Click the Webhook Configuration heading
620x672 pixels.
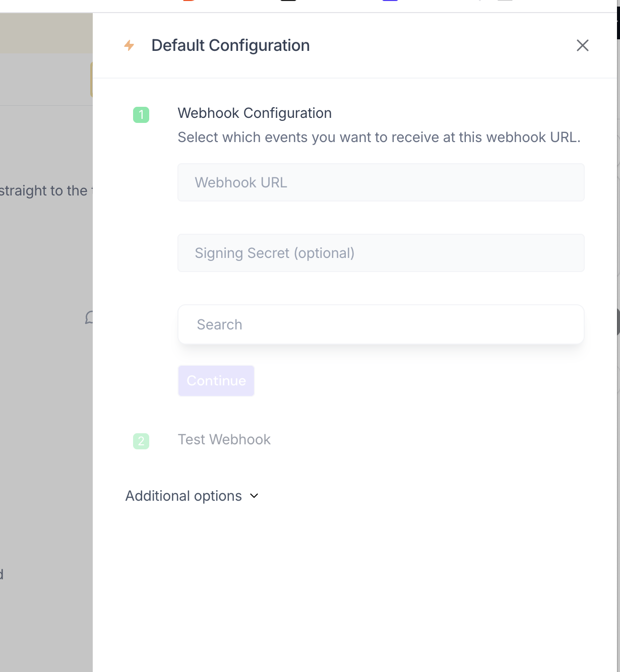tap(255, 113)
